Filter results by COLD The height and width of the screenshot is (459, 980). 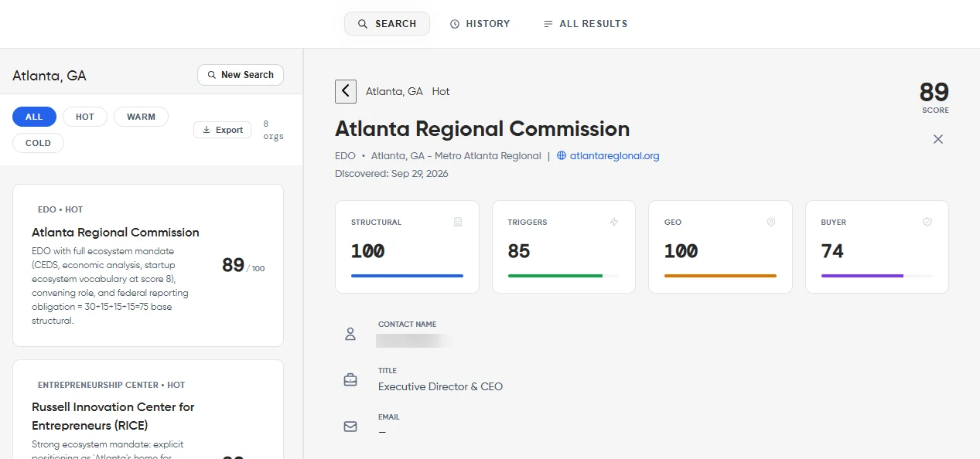[38, 143]
